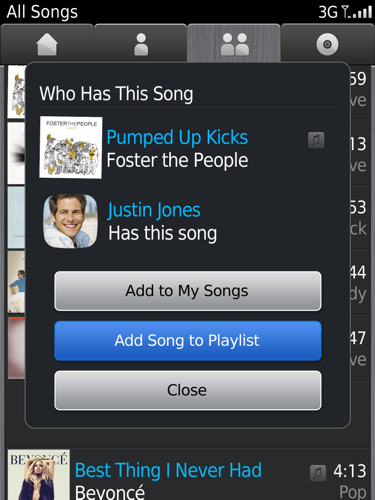Open the disc albums tab
Image resolution: width=375 pixels, height=500 pixels.
pyautogui.click(x=327, y=44)
